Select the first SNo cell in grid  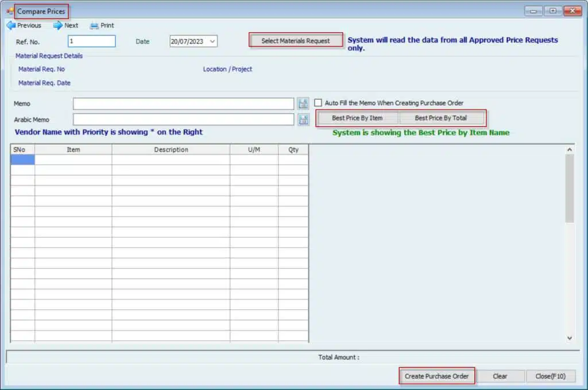(22, 160)
